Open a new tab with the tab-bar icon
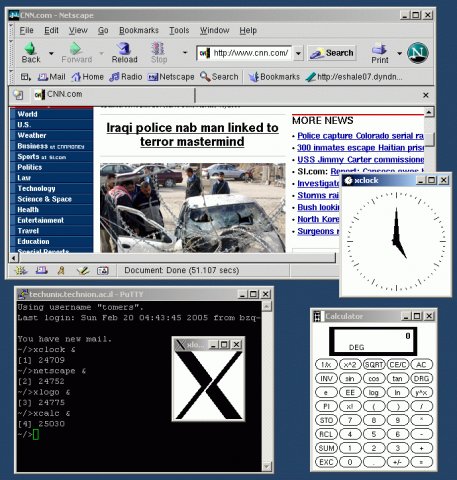 pyautogui.click(x=18, y=95)
